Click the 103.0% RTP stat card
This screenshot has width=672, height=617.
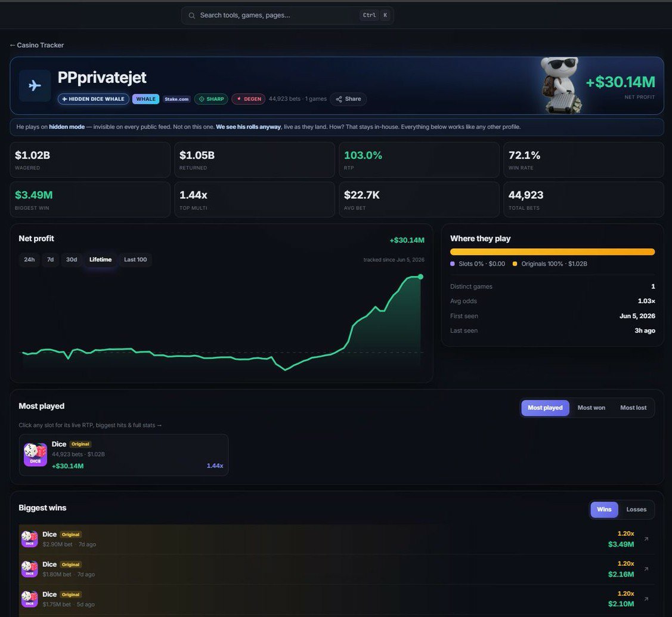tap(419, 160)
